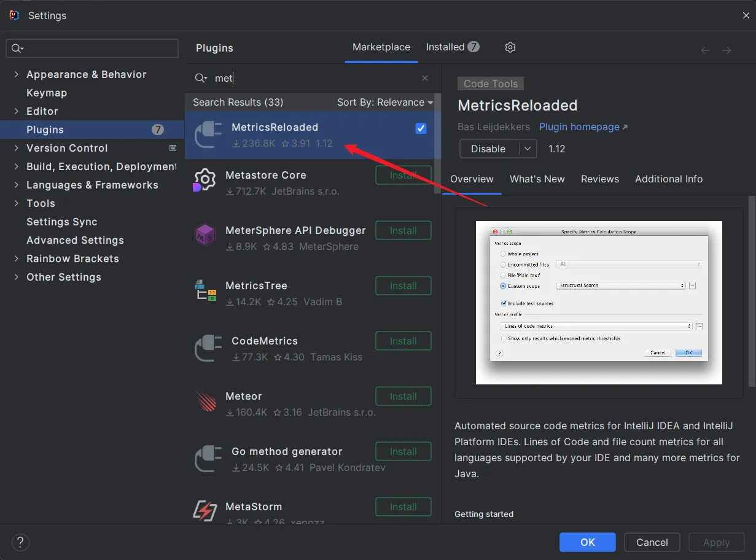The width and height of the screenshot is (756, 560).
Task: Click the plugin search field containing 'met'
Action: click(x=312, y=78)
